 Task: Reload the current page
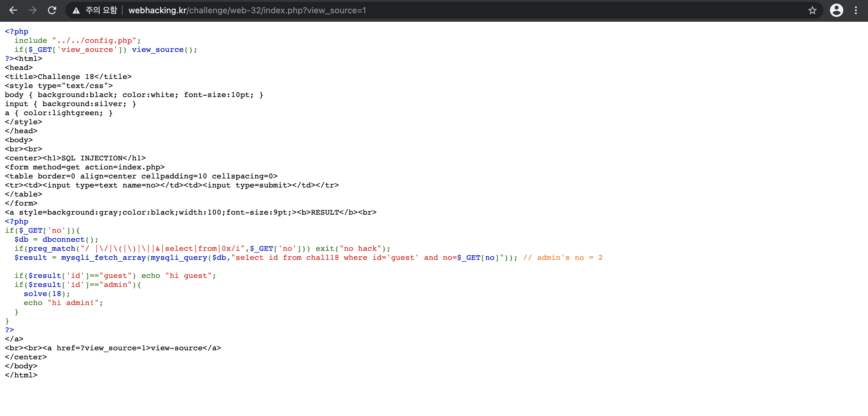pyautogui.click(x=52, y=11)
